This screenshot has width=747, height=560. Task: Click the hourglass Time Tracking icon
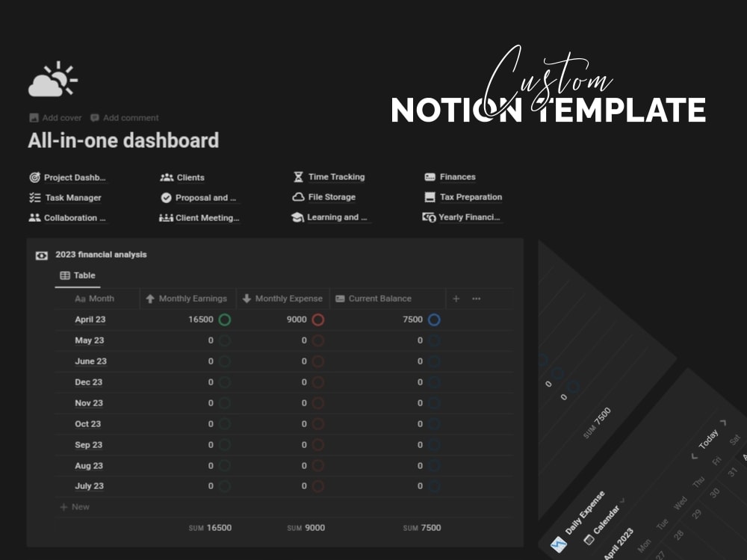pos(299,176)
